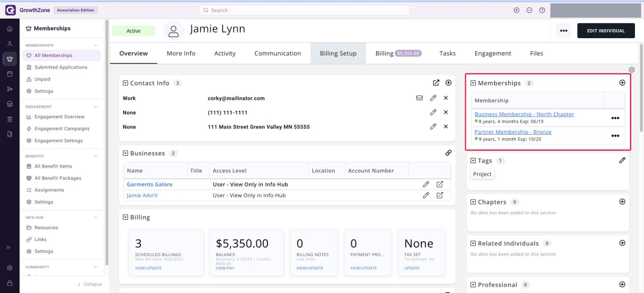Select the Memberships crown icon in rail

pyautogui.click(x=10, y=59)
